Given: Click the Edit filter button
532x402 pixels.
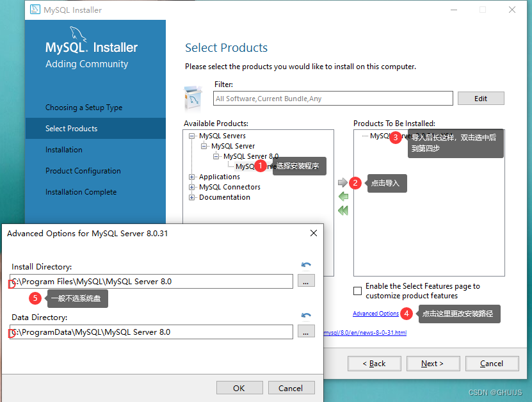Looking at the screenshot, I should tap(480, 99).
